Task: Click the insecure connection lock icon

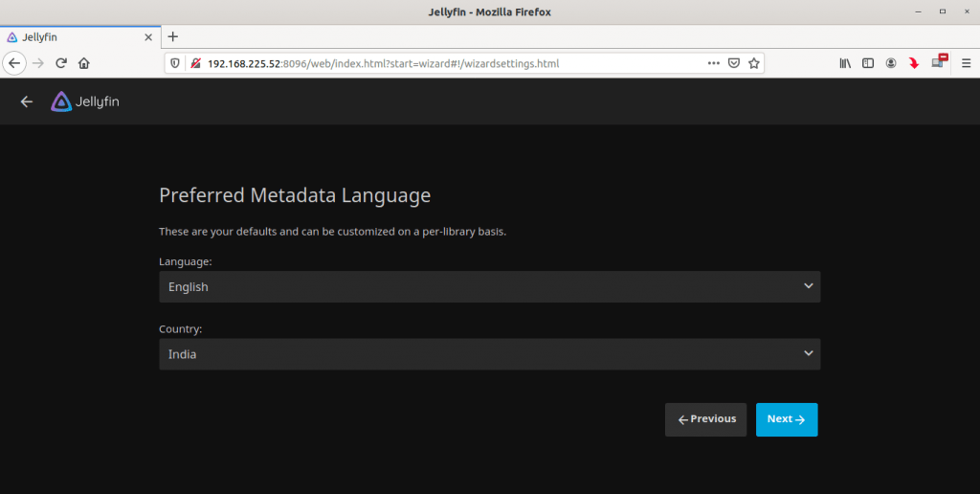Action: pyautogui.click(x=195, y=63)
